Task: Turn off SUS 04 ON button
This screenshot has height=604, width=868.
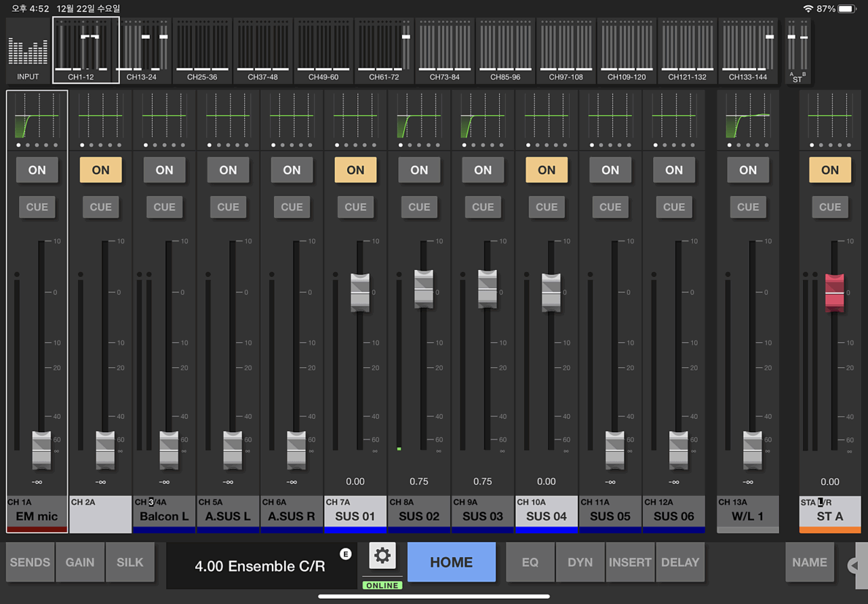Action: click(547, 170)
